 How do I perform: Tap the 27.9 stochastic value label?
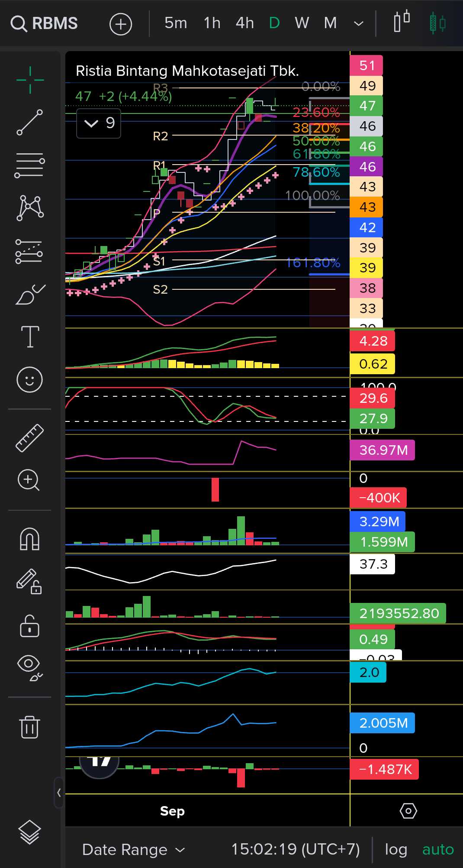point(373,418)
